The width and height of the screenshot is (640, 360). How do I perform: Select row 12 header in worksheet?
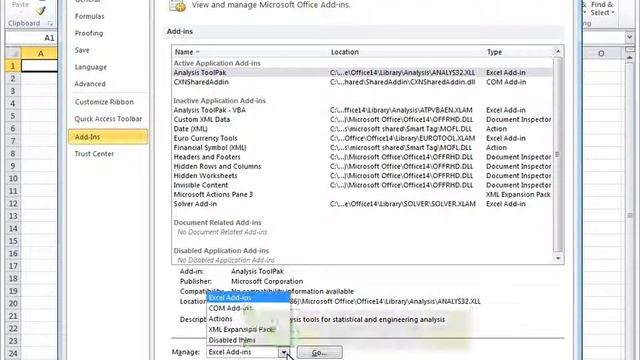click(13, 204)
